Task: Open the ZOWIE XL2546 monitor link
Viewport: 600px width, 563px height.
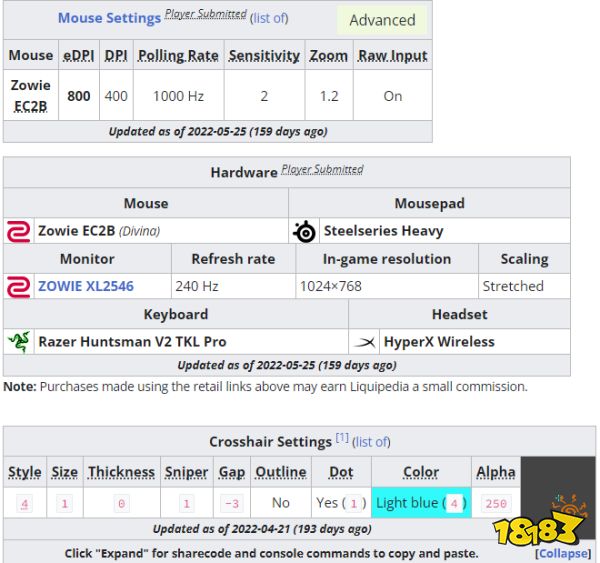Action: click(x=86, y=286)
